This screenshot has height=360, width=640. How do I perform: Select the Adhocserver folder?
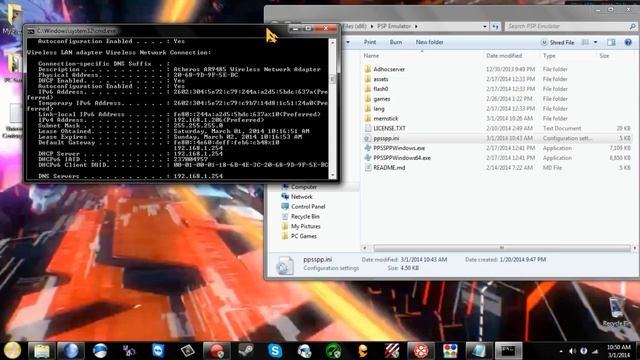(389, 69)
